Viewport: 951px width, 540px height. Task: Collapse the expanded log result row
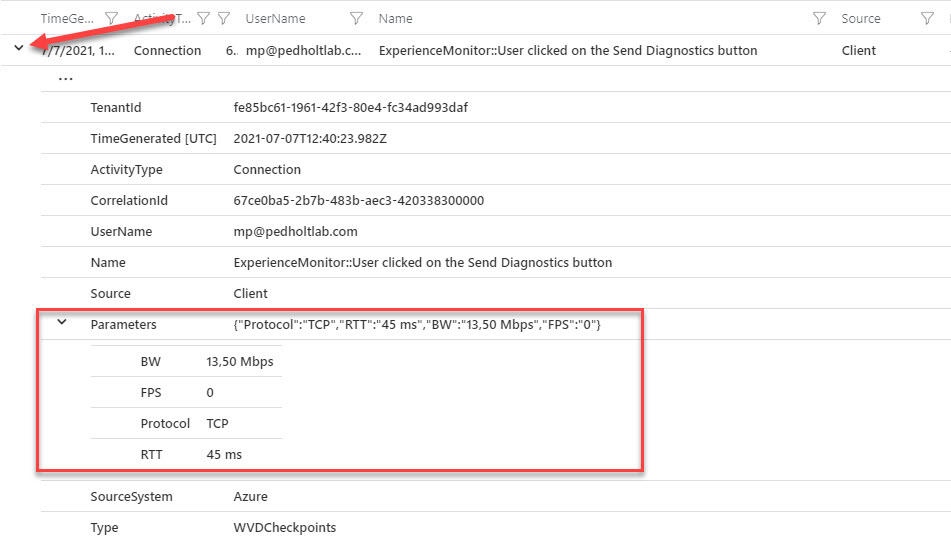(x=19, y=47)
